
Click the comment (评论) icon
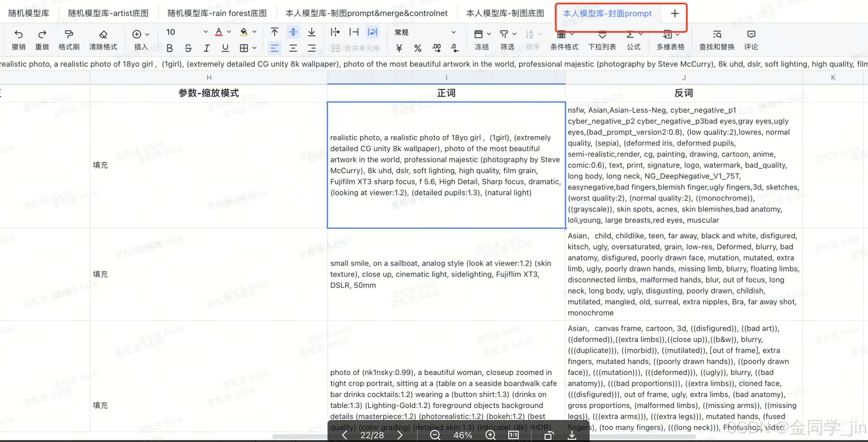pyautogui.click(x=751, y=34)
